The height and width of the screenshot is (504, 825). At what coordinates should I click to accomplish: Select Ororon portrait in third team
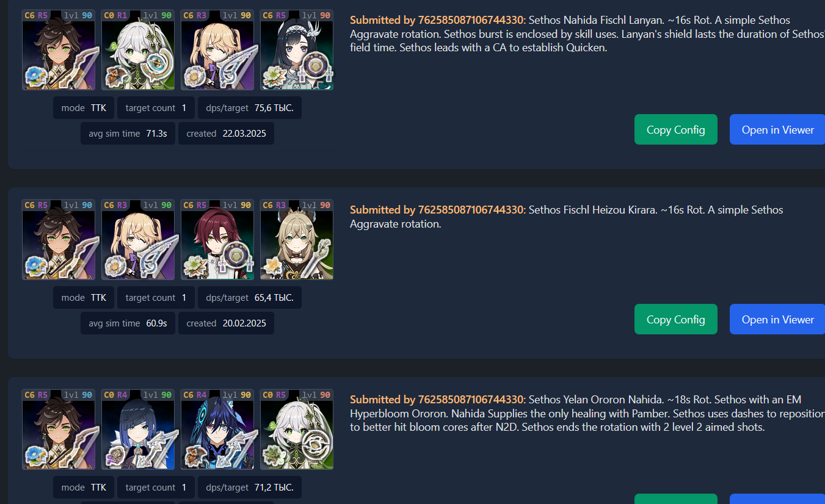[217, 430]
